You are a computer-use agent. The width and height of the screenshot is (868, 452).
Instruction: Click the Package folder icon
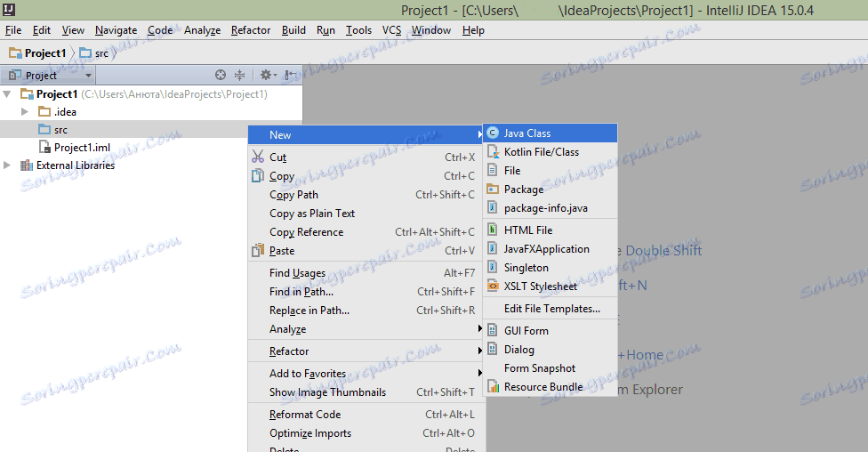(x=492, y=190)
